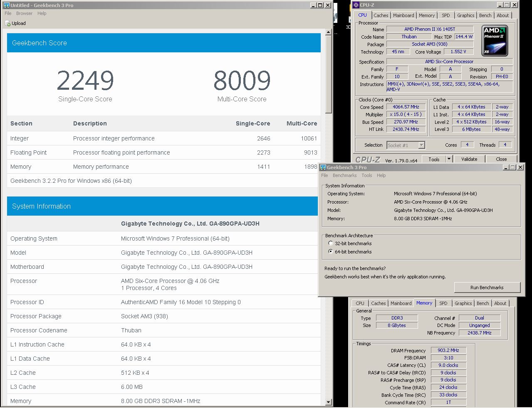Viewport: 532px width, 408px height.
Task: Switch to Mainboard tab in upper CPU-Z
Action: [403, 15]
